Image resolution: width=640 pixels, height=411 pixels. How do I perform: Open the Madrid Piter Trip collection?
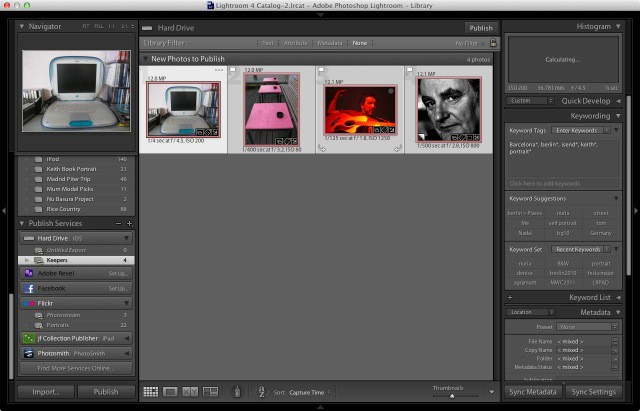(76, 179)
